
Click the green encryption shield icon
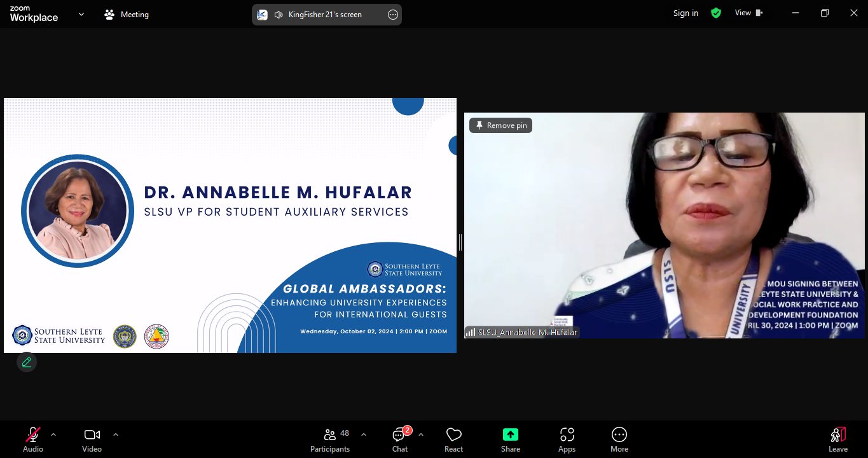coord(716,13)
